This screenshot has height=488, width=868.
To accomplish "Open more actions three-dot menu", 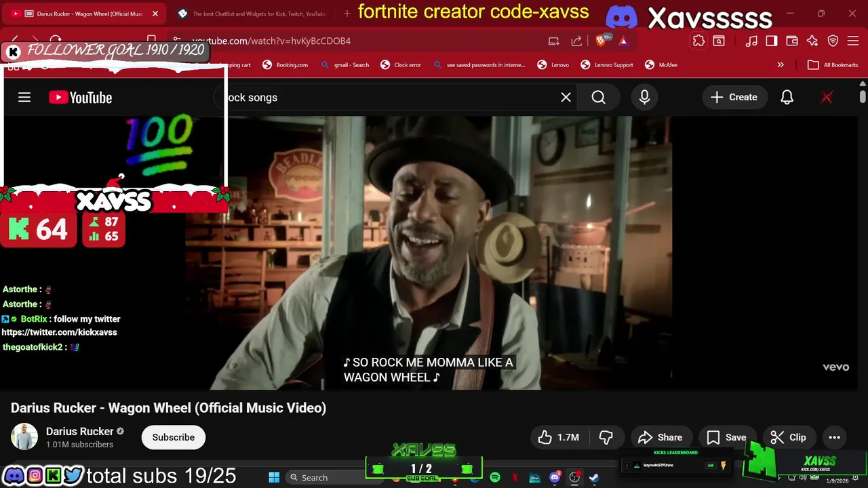I will pyautogui.click(x=835, y=438).
